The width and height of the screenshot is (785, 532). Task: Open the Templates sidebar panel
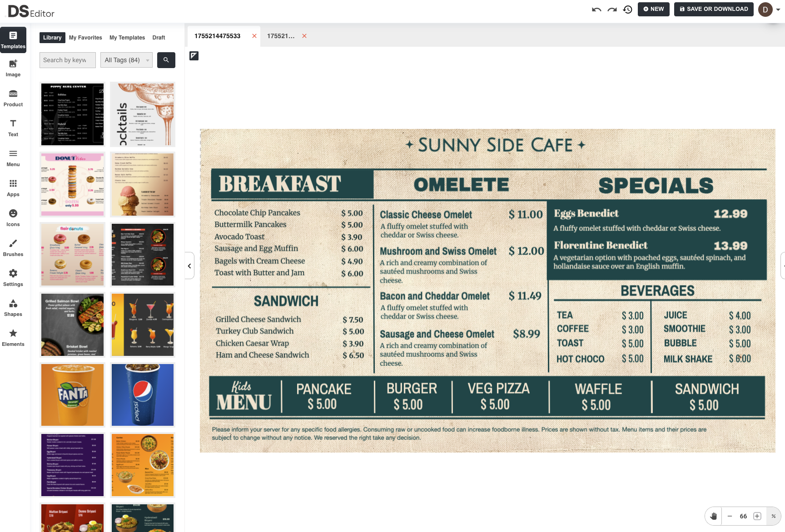[x=13, y=40]
